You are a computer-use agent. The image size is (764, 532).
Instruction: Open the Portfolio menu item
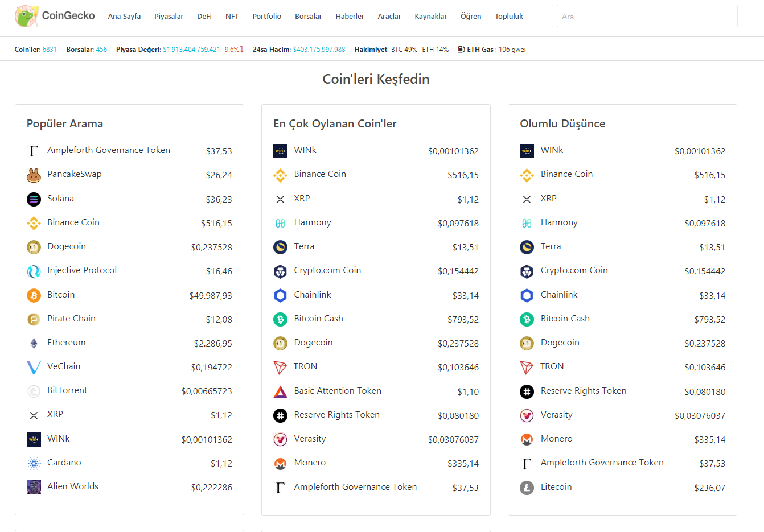pos(267,17)
